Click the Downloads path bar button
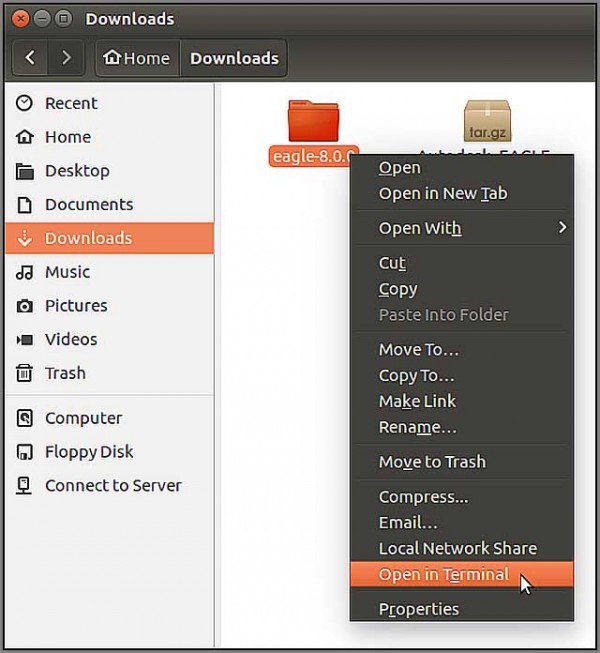This screenshot has width=600, height=653. (234, 58)
